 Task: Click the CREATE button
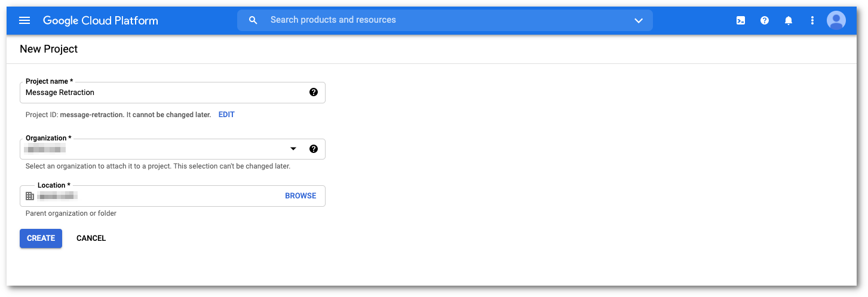click(41, 238)
